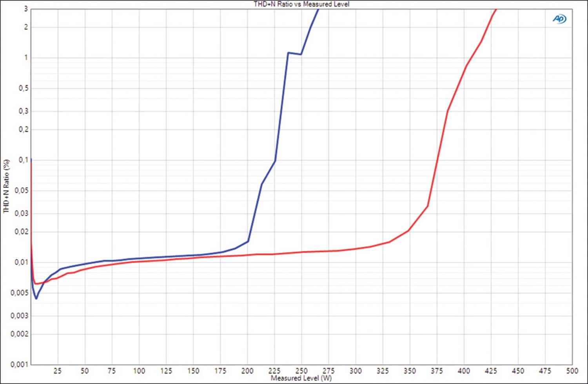Select the THD+N Ratio (%) y-axis label
Viewport: 588px width, 384px height.
coord(6,186)
